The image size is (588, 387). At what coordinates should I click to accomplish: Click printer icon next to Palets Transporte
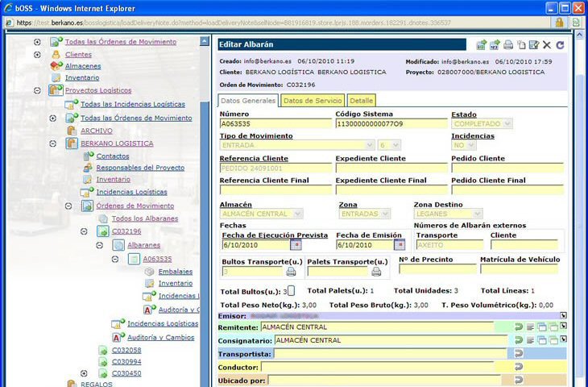coord(376,272)
